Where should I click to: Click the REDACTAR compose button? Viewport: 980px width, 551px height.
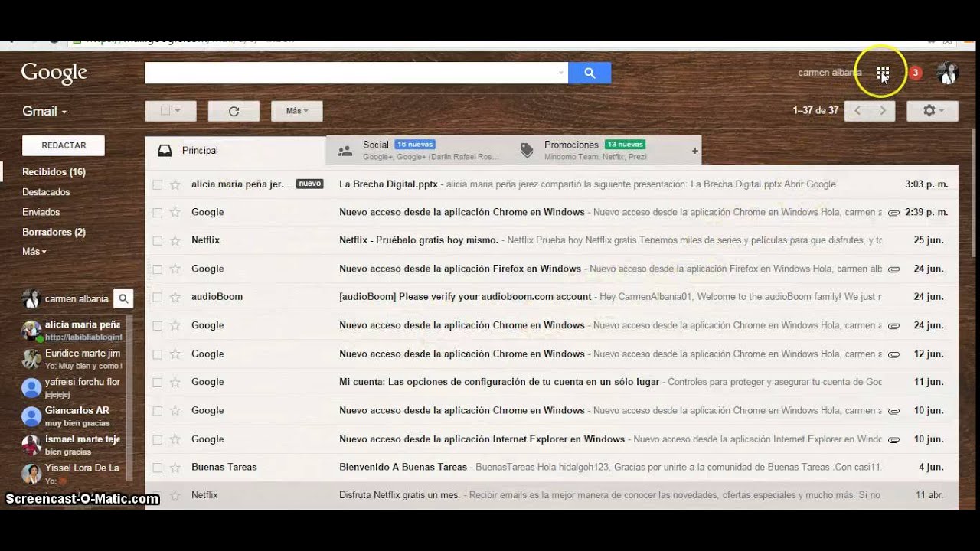click(64, 145)
